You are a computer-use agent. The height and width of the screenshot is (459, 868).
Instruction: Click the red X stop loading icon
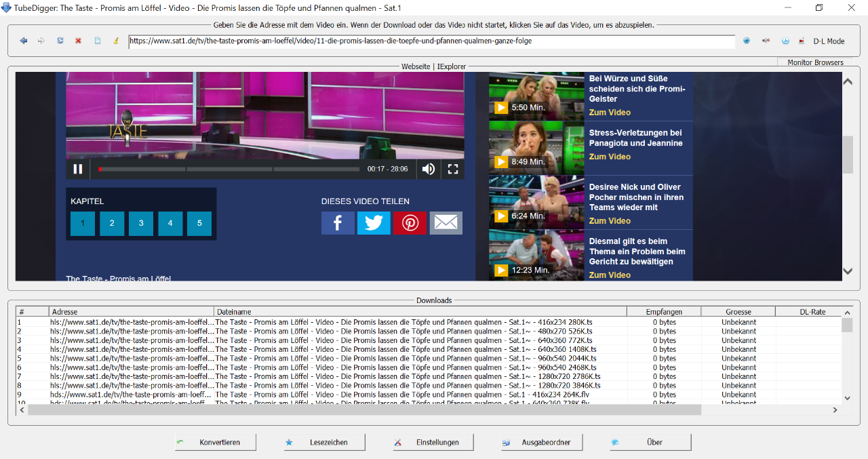(78, 41)
